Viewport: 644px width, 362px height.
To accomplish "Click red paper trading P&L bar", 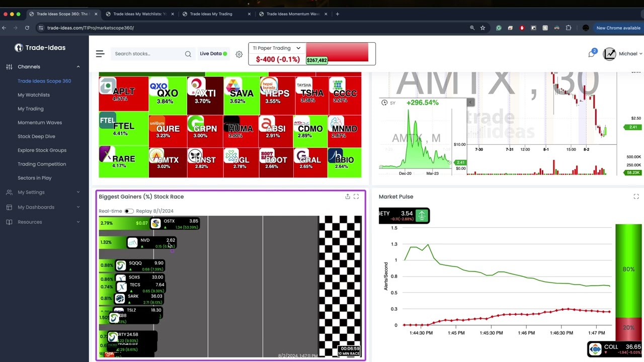I will coord(337,52).
